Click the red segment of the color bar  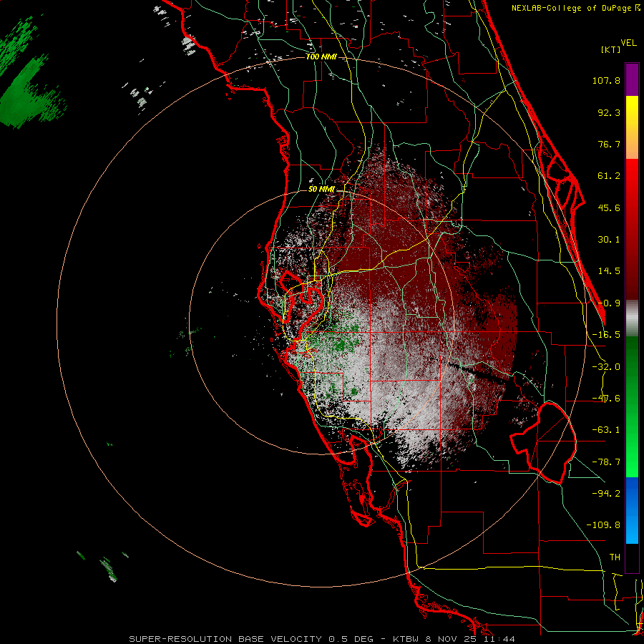tap(632, 229)
